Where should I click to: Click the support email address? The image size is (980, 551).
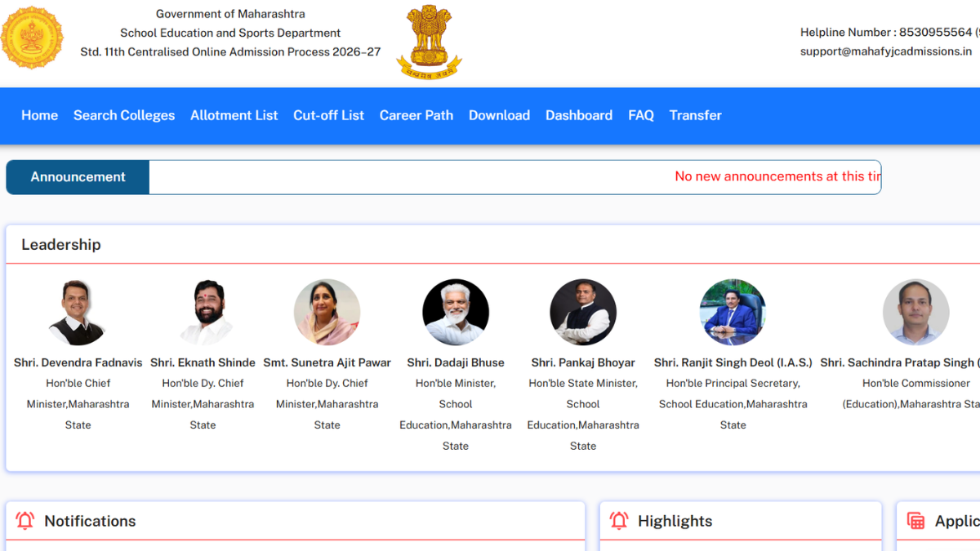(x=886, y=51)
